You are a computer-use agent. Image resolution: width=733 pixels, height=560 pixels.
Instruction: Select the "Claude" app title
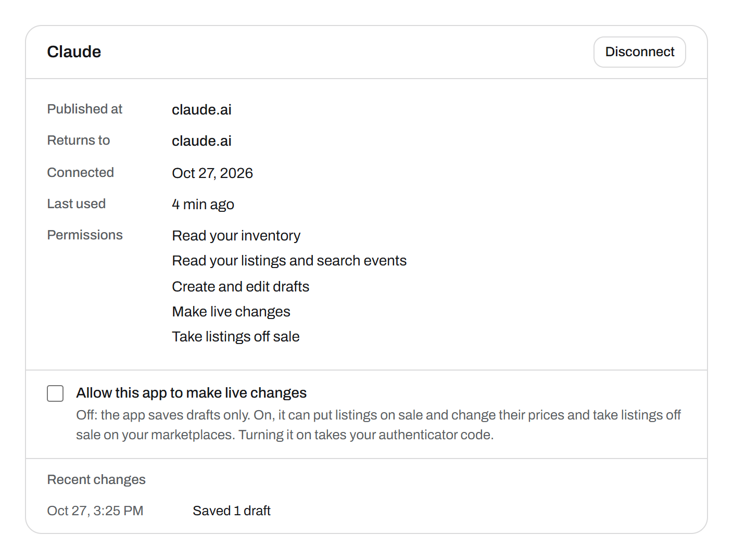(x=74, y=52)
